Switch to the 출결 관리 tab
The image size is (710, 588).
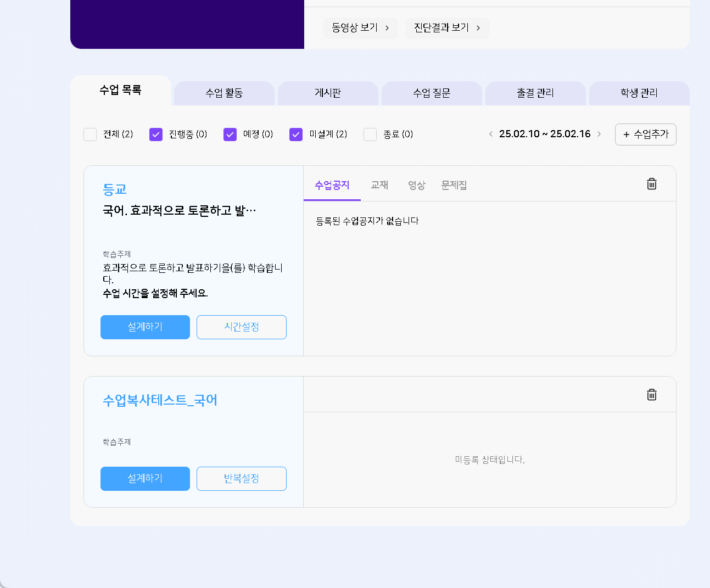pyautogui.click(x=535, y=93)
